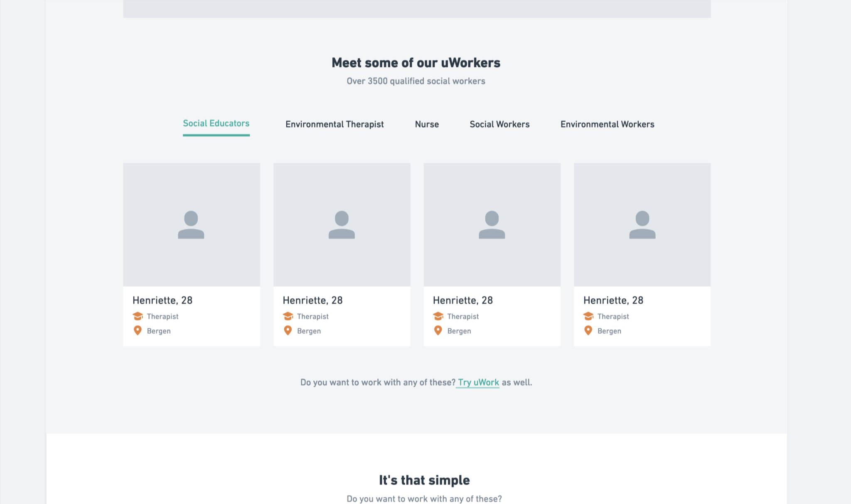Click graduation cap icon on first card
This screenshot has width=851, height=504.
(x=138, y=316)
